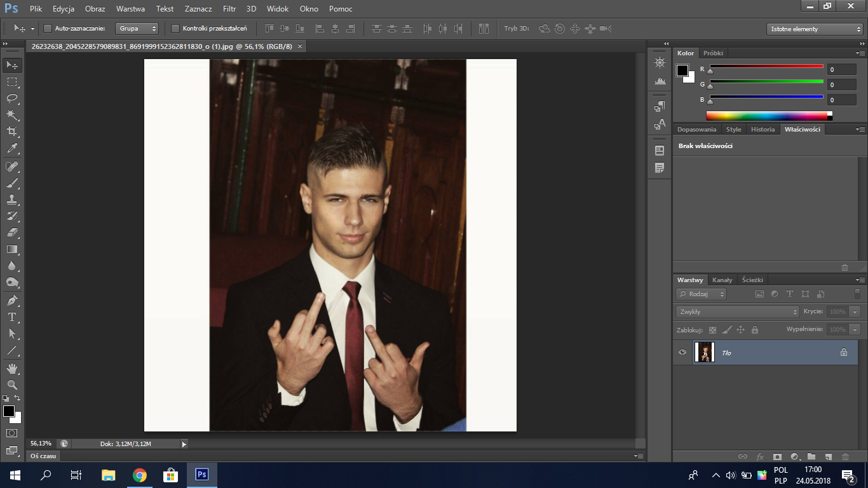Image resolution: width=868 pixels, height=488 pixels.
Task: Select the Magic Wand tool
Action: [x=12, y=115]
